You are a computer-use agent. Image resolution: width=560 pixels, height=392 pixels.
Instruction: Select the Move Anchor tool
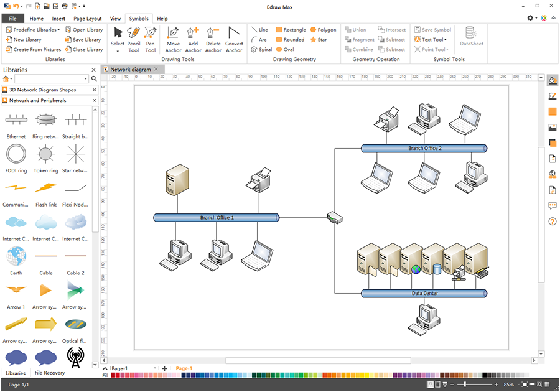point(173,37)
